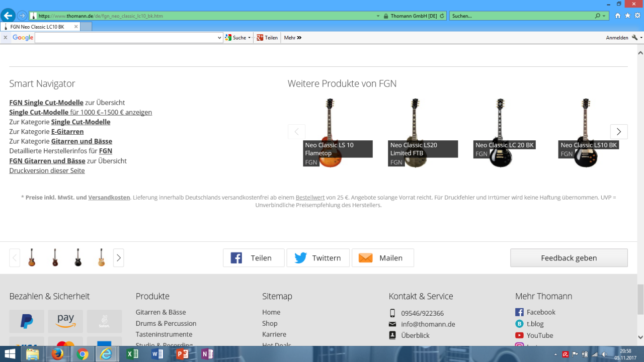
Task: Close the Google toolbar with the X
Action: coord(5,38)
